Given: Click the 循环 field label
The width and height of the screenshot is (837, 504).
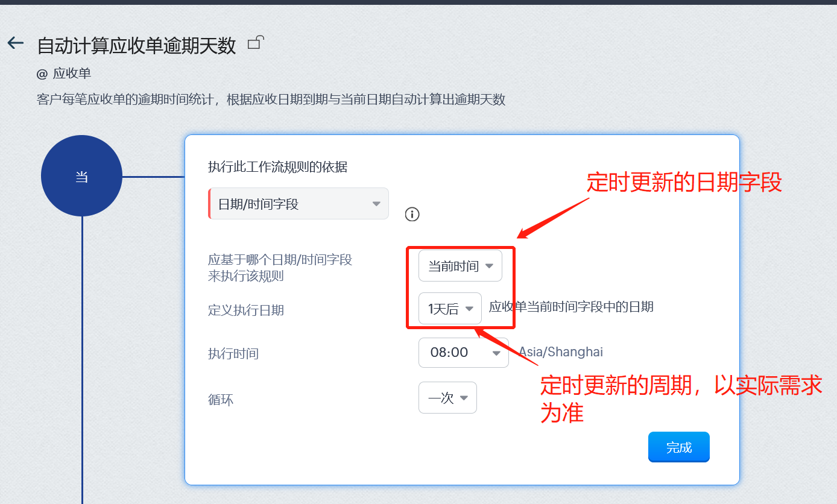Looking at the screenshot, I should 221,400.
